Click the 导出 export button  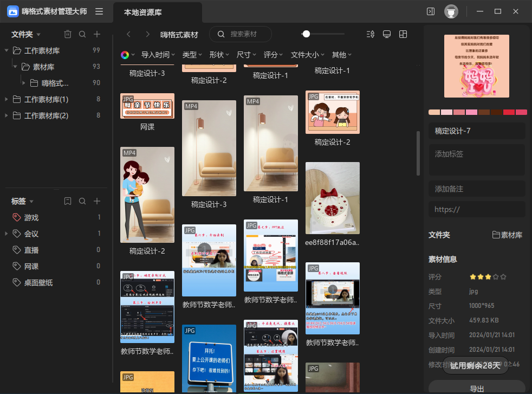pos(477,388)
